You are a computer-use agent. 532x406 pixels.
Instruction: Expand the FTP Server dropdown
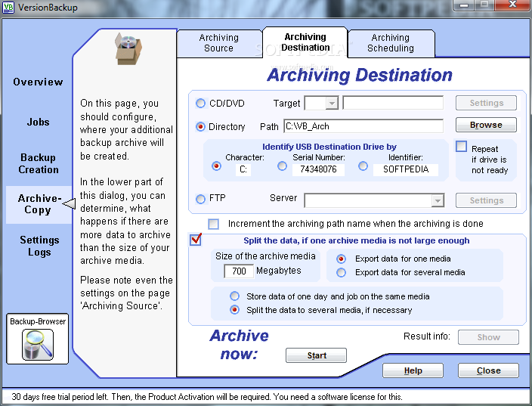(438, 200)
